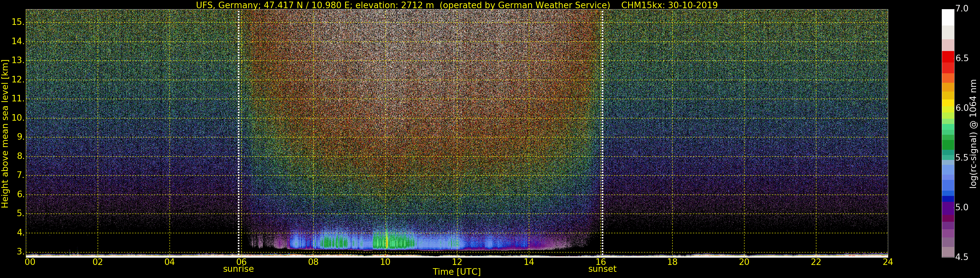Click the 02 tick on the time axis
This screenshot has height=278, width=980.
(98, 262)
